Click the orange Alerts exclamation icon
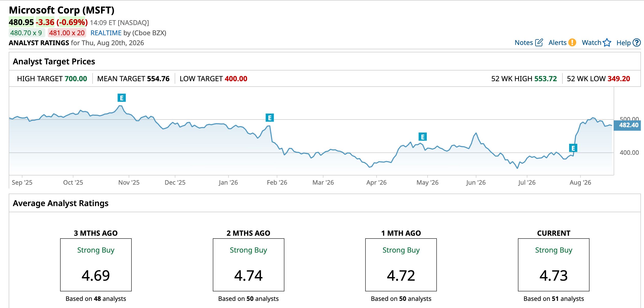644x308 pixels. click(572, 42)
